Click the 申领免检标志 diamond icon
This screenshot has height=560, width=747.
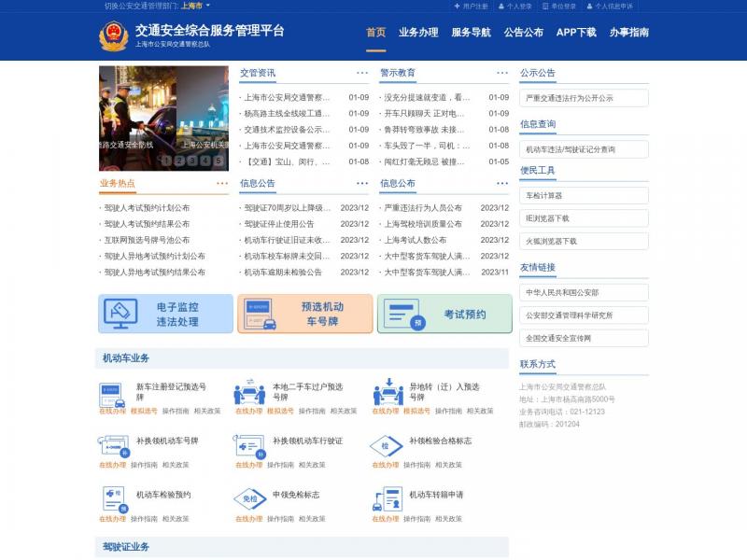[x=249, y=499]
